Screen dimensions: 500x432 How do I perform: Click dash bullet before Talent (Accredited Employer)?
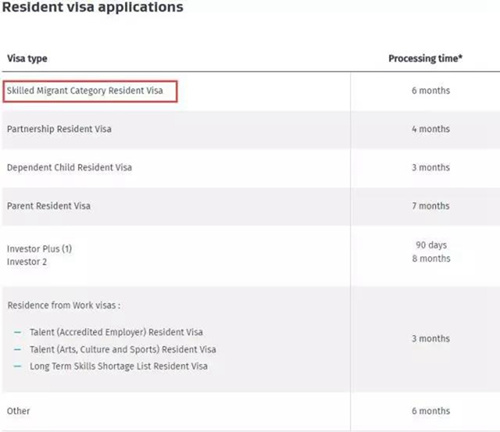coord(18,332)
